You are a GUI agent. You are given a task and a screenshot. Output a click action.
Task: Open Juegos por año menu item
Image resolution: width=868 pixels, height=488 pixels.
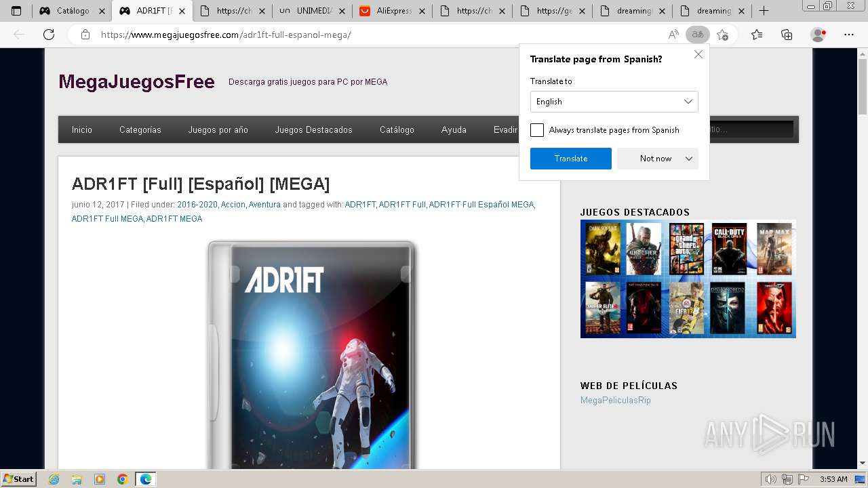coord(218,129)
